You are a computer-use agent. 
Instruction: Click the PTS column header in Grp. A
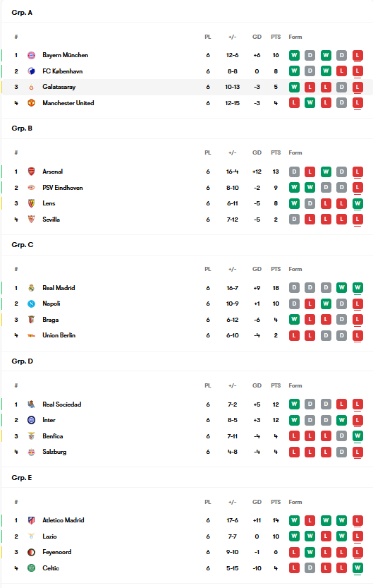(x=276, y=37)
